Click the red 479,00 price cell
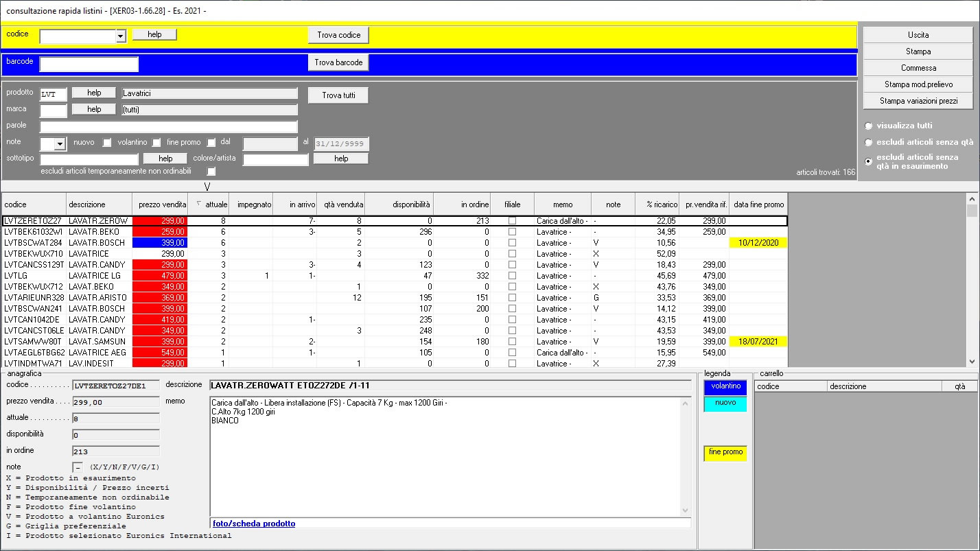The image size is (980, 551). click(x=160, y=276)
